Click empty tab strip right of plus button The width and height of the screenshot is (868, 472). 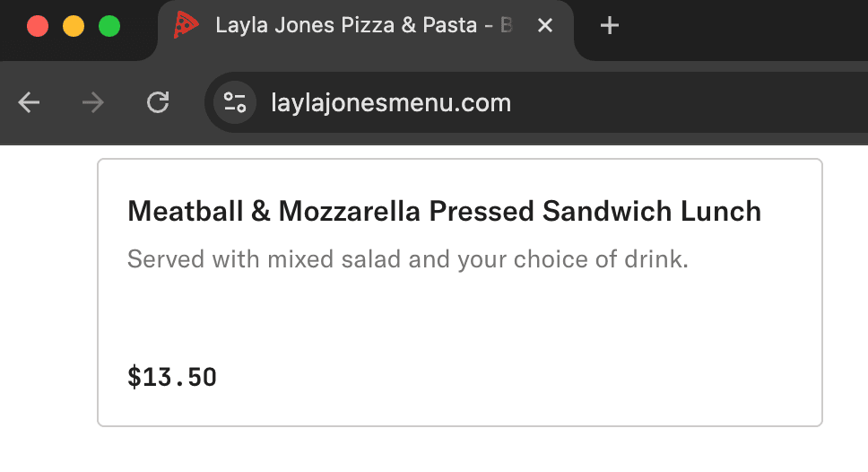click(x=744, y=25)
